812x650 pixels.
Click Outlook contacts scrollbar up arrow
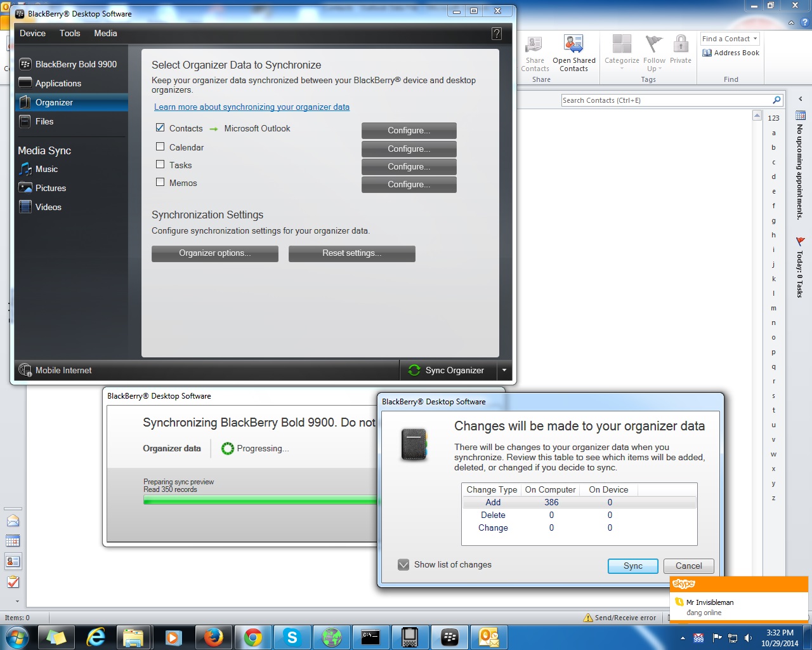pyautogui.click(x=757, y=116)
